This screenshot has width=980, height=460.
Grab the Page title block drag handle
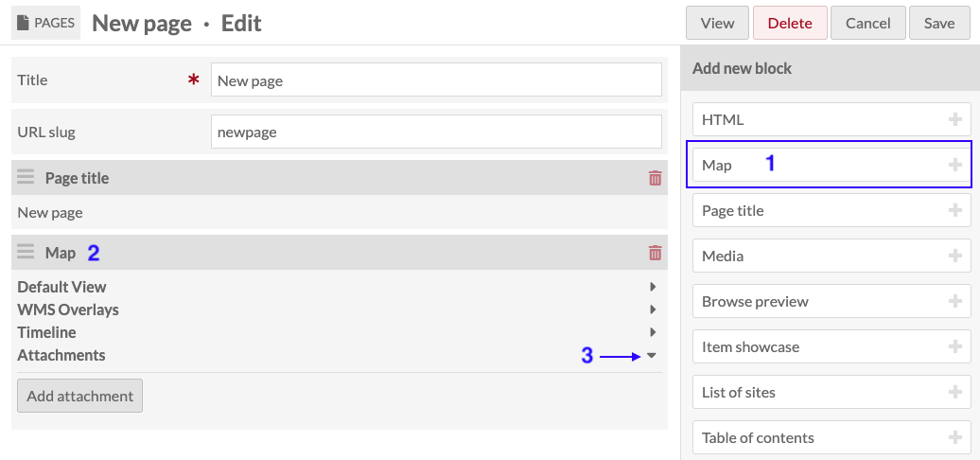click(x=26, y=178)
